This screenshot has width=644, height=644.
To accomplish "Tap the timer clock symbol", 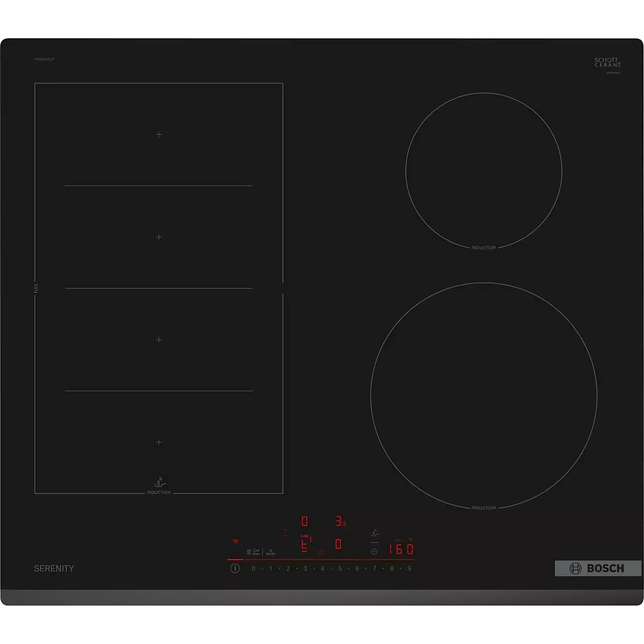I will tap(374, 552).
